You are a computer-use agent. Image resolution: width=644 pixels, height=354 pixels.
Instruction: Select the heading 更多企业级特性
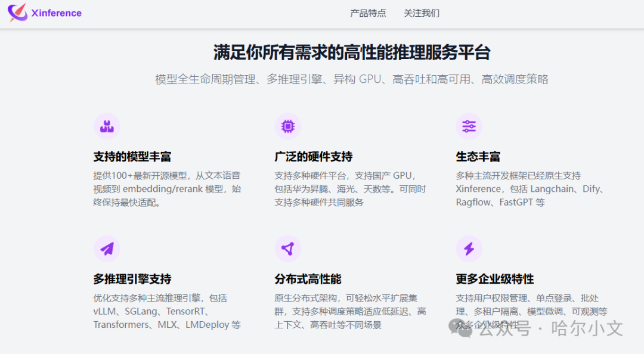tap(494, 279)
